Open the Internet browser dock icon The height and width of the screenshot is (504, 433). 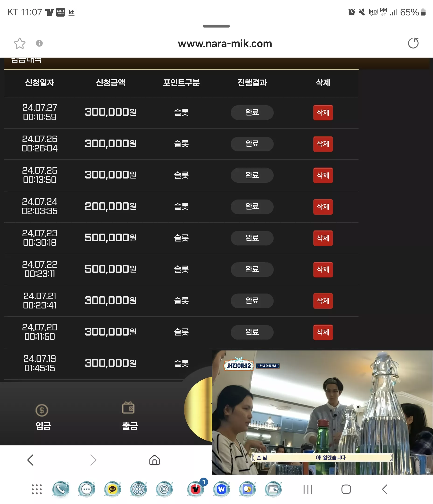pyautogui.click(x=138, y=489)
